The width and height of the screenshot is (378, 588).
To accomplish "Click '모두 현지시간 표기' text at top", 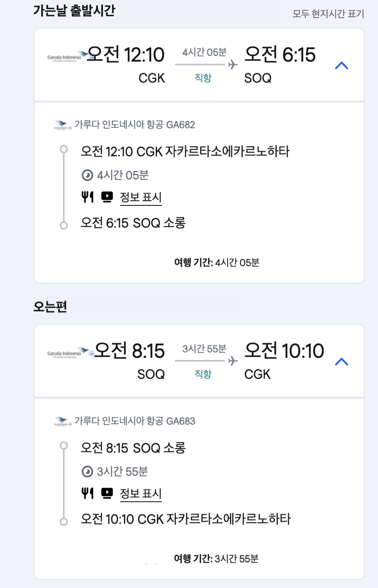I will (328, 14).
